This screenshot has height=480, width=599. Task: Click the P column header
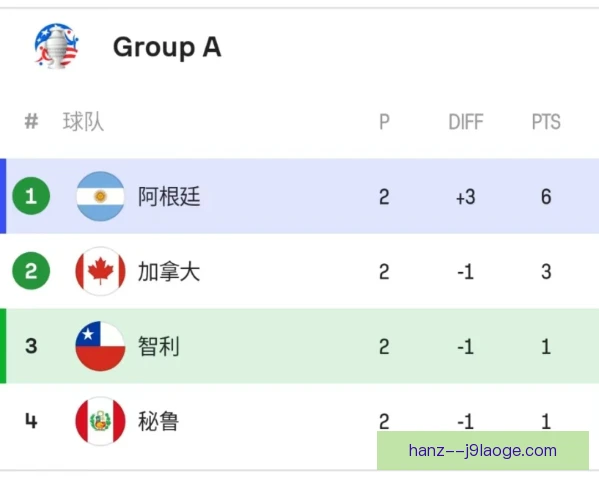tap(384, 122)
